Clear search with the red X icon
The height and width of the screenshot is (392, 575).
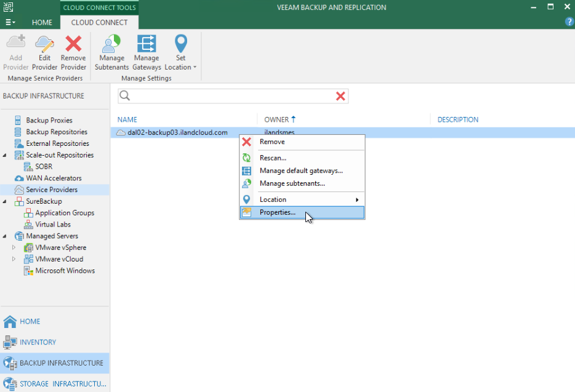(x=340, y=96)
